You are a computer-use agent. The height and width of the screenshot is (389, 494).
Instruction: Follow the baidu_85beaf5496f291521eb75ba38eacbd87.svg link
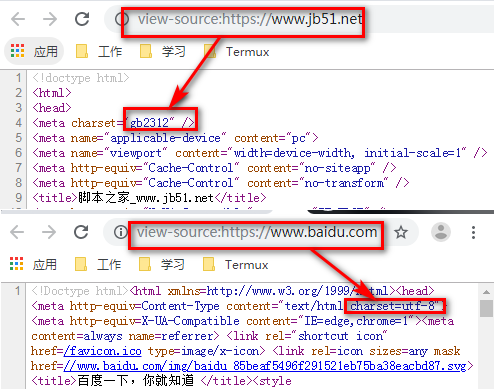pos(265,366)
